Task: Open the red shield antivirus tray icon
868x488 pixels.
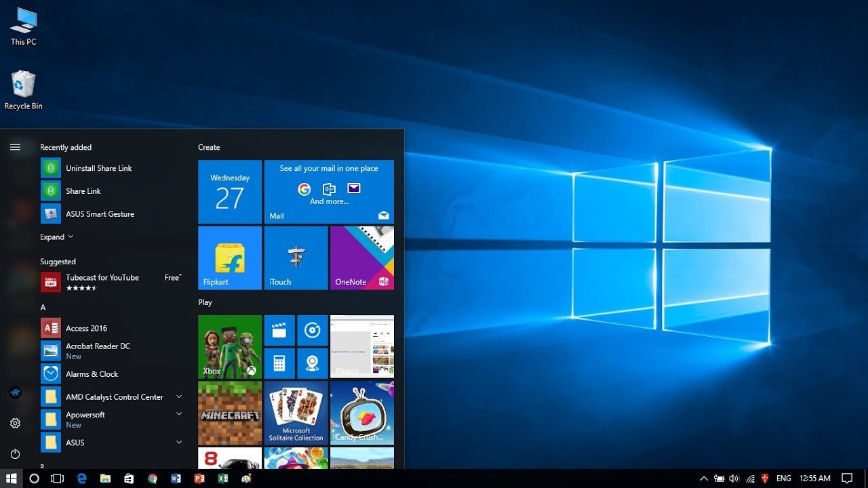Action: [765, 479]
